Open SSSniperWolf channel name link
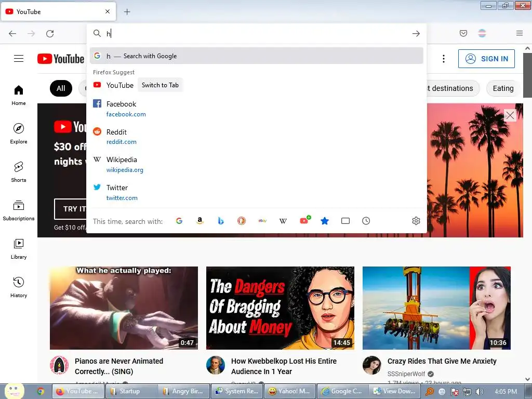 [x=406, y=374]
